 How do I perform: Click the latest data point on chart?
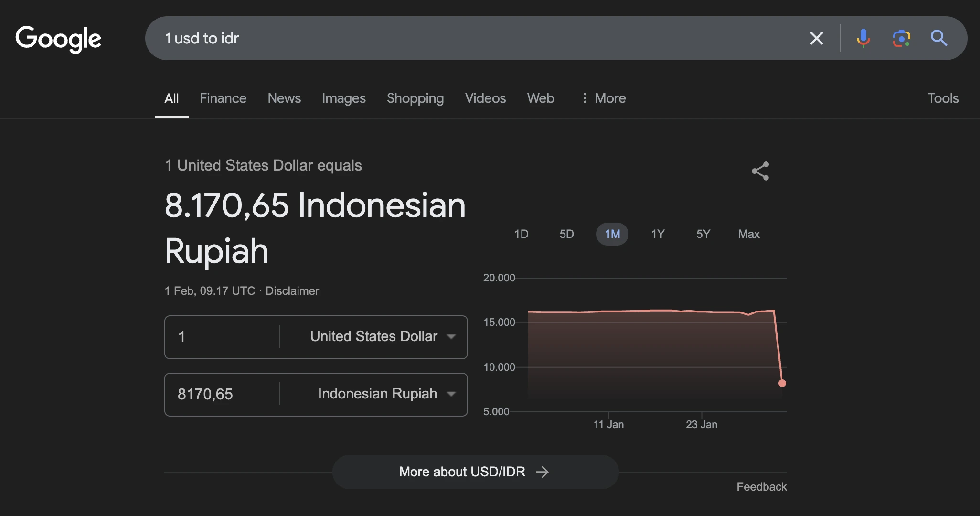tap(782, 383)
